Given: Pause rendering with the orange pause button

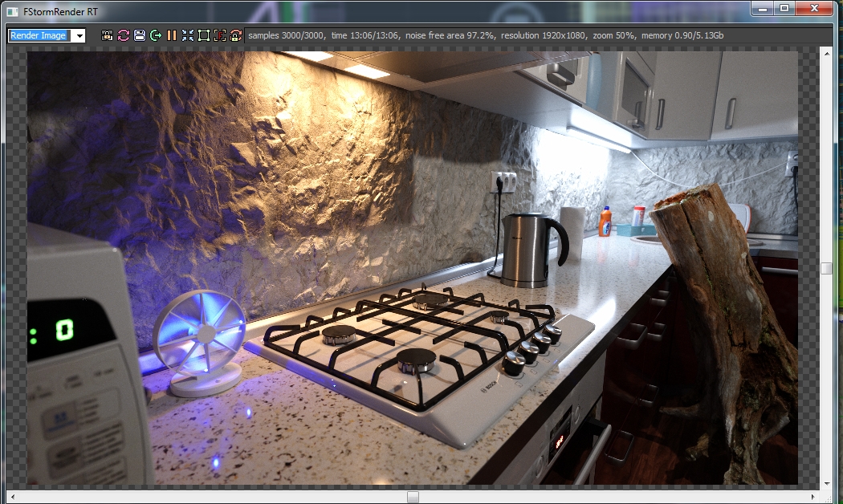Looking at the screenshot, I should point(172,35).
